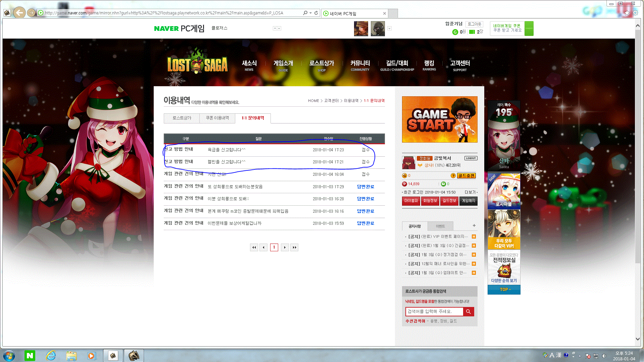Select the 이벤트 tab in sidebar
The height and width of the screenshot is (362, 644).
pyautogui.click(x=440, y=226)
